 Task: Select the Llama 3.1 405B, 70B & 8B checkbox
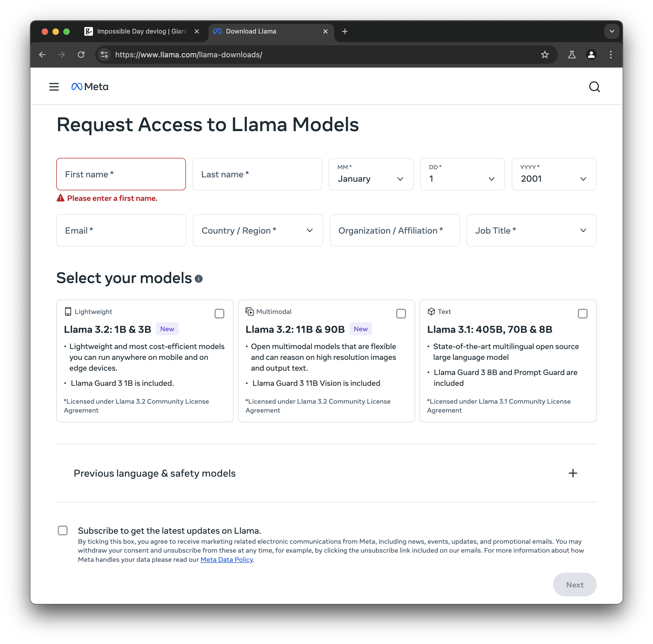click(582, 313)
